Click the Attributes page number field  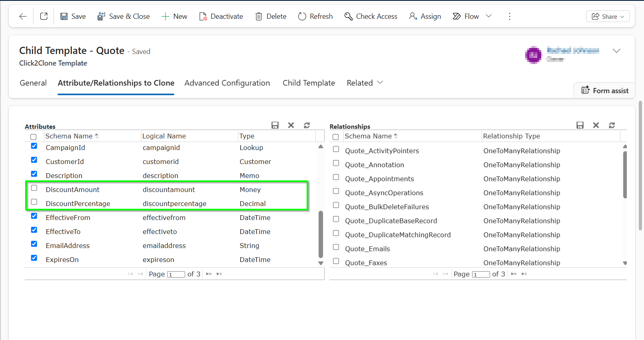[x=176, y=274]
